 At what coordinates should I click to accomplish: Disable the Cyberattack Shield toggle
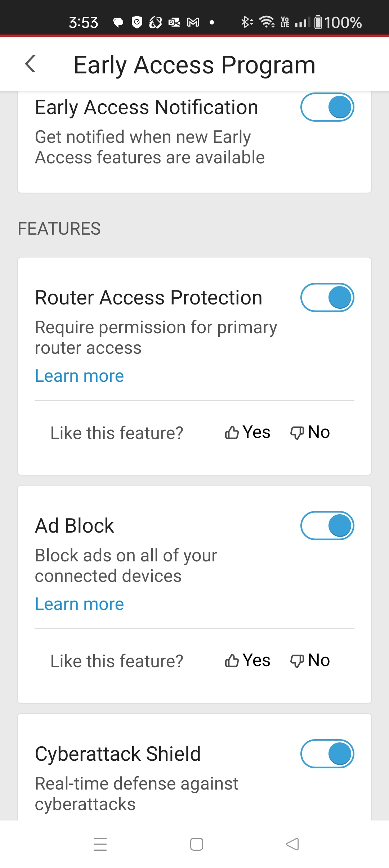click(x=327, y=754)
